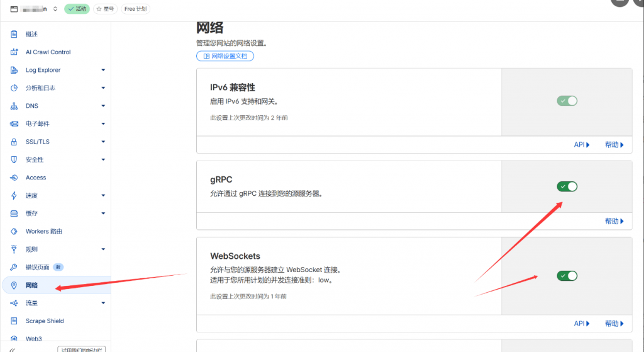Expand the 规则 submenu arrow
This screenshot has height=352, width=644.
(103, 249)
